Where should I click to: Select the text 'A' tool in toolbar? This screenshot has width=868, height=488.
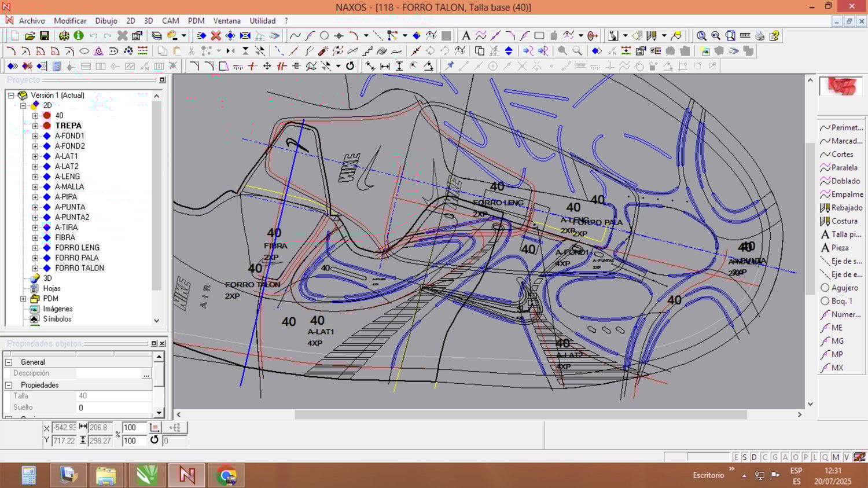(466, 36)
